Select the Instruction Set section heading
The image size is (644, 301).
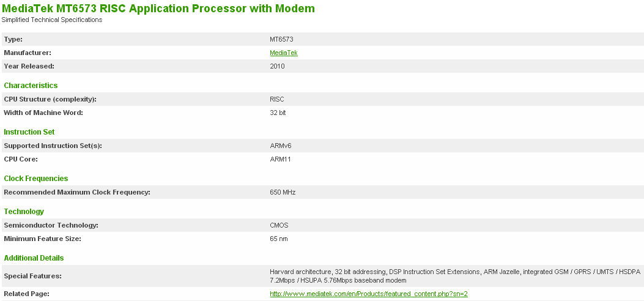point(29,132)
